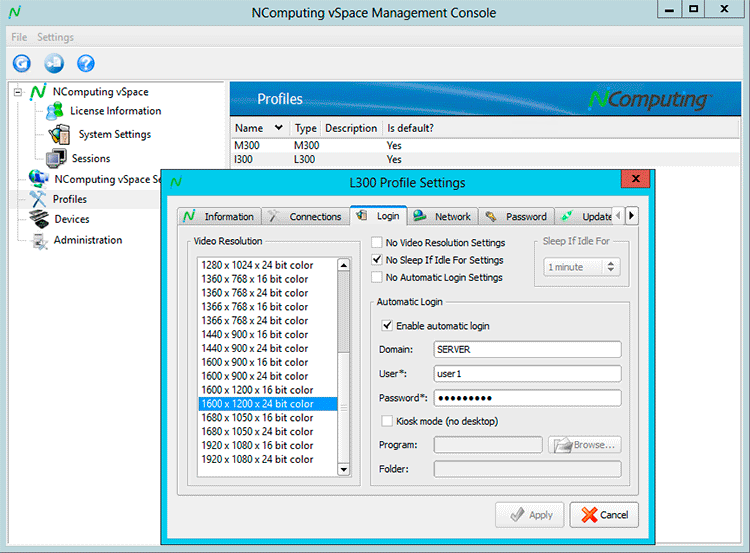Click the Type column header
The image size is (750, 553).
click(x=306, y=128)
